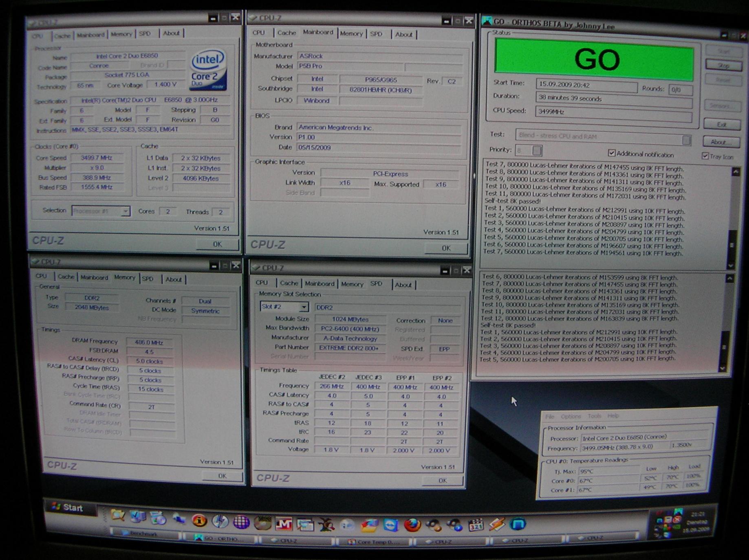The height and width of the screenshot is (560, 749).
Task: Open the Tools menu in Core Temp
Action: coord(595,416)
